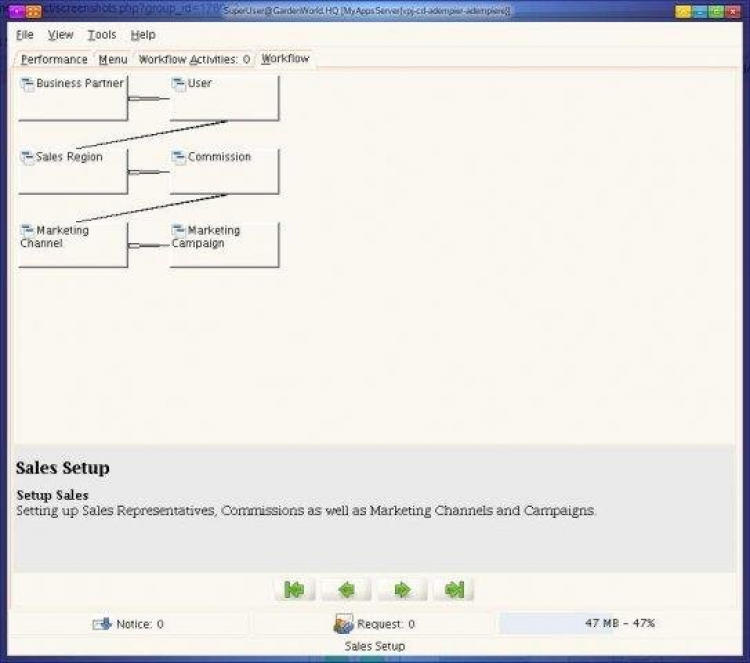Click the memory usage bar showing 47%
Image resolution: width=750 pixels, height=663 pixels.
point(619,624)
